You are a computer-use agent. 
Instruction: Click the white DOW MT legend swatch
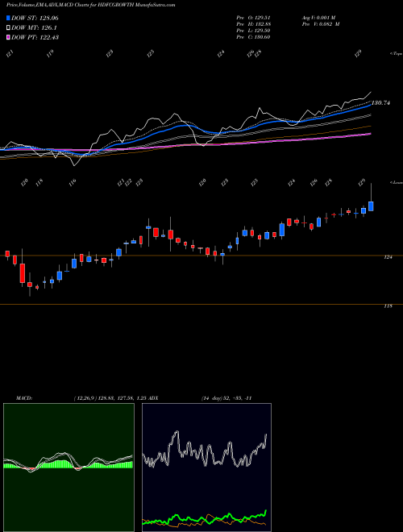coord(9,28)
